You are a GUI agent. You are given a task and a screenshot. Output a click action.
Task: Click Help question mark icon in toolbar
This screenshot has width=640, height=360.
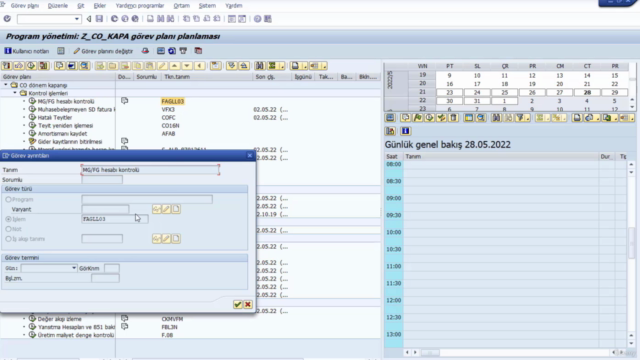pos(258,19)
